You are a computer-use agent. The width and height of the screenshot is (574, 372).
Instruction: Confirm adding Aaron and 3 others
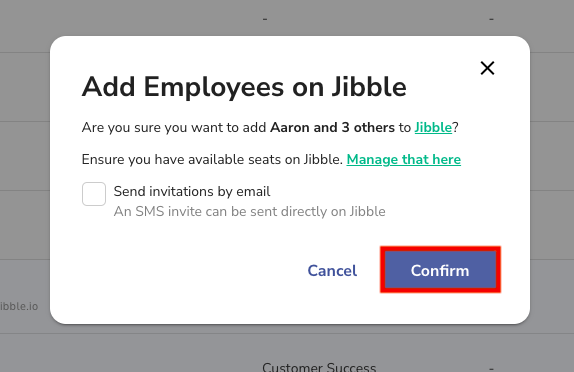(440, 270)
